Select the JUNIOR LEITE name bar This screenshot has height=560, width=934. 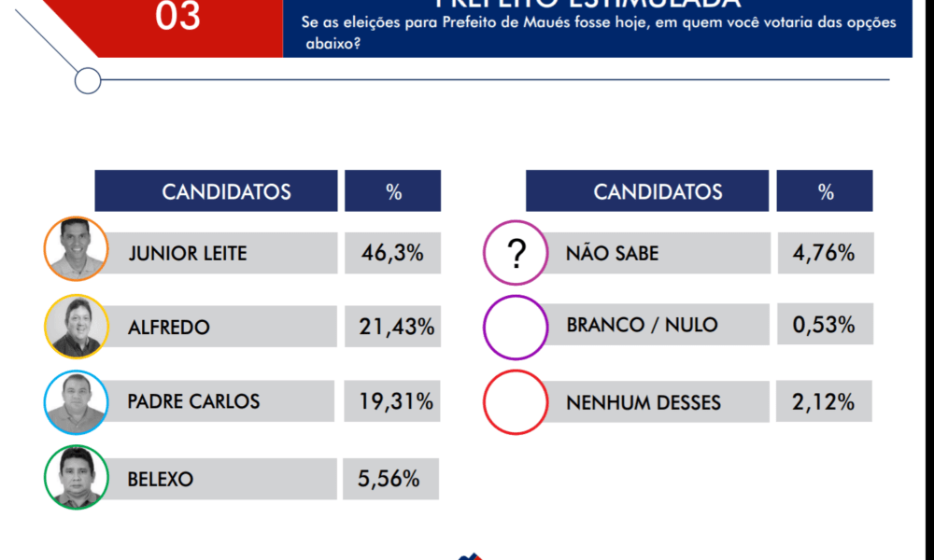221,253
